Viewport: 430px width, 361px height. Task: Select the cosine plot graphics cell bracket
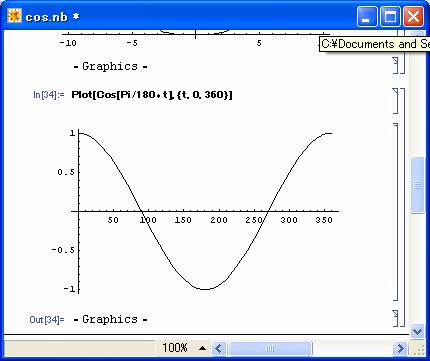pyautogui.click(x=396, y=212)
